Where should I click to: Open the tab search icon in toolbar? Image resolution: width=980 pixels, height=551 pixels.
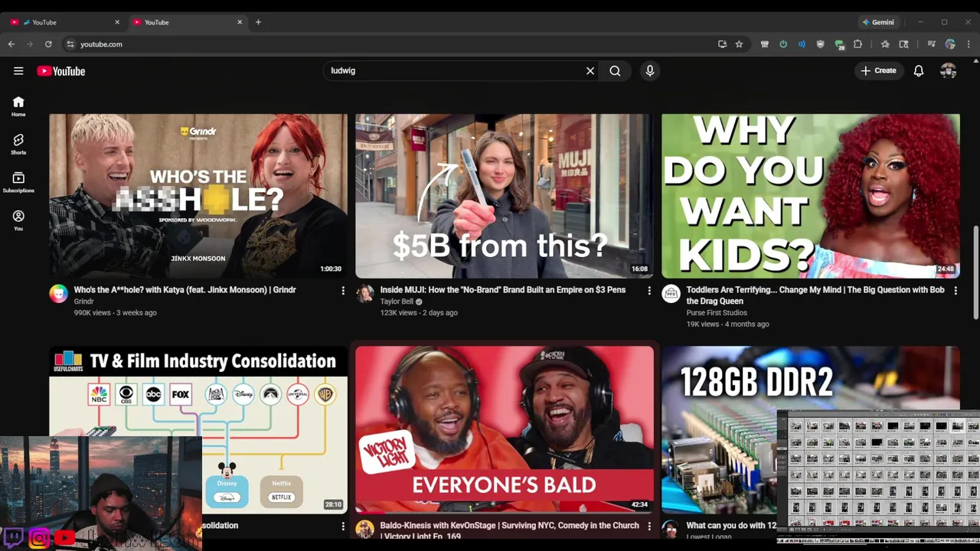[x=904, y=44]
